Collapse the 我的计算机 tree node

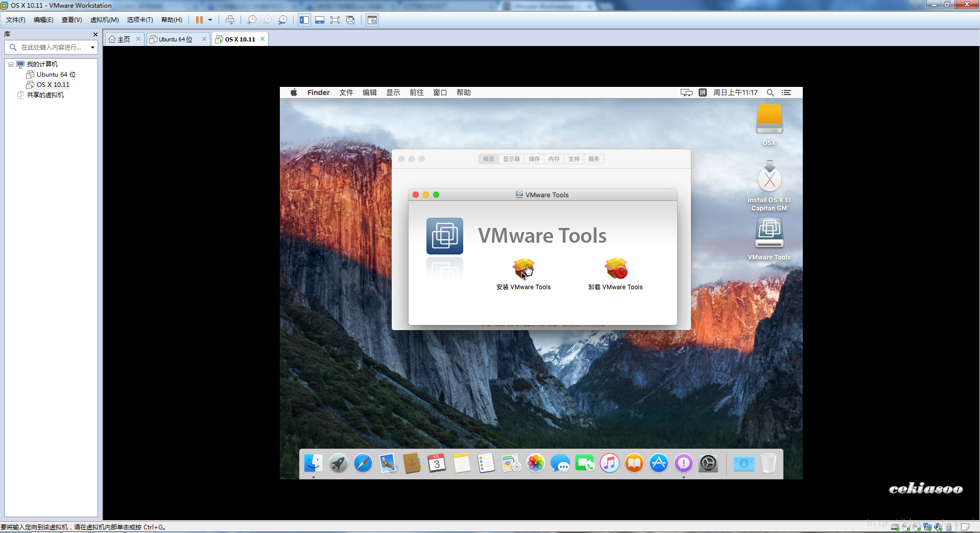pos(11,64)
